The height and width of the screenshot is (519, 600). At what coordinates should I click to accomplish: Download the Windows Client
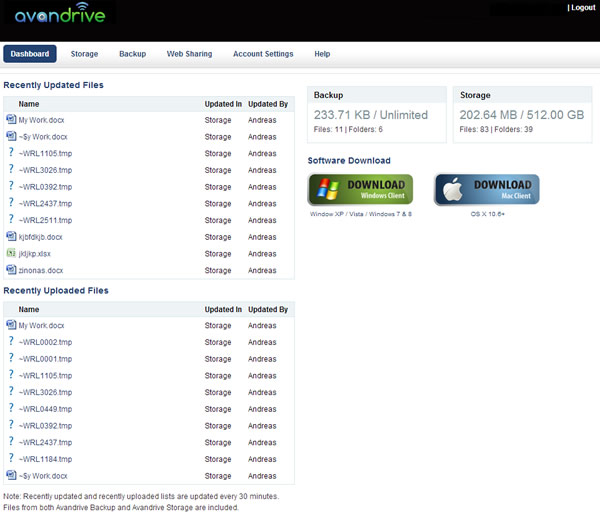coord(360,189)
